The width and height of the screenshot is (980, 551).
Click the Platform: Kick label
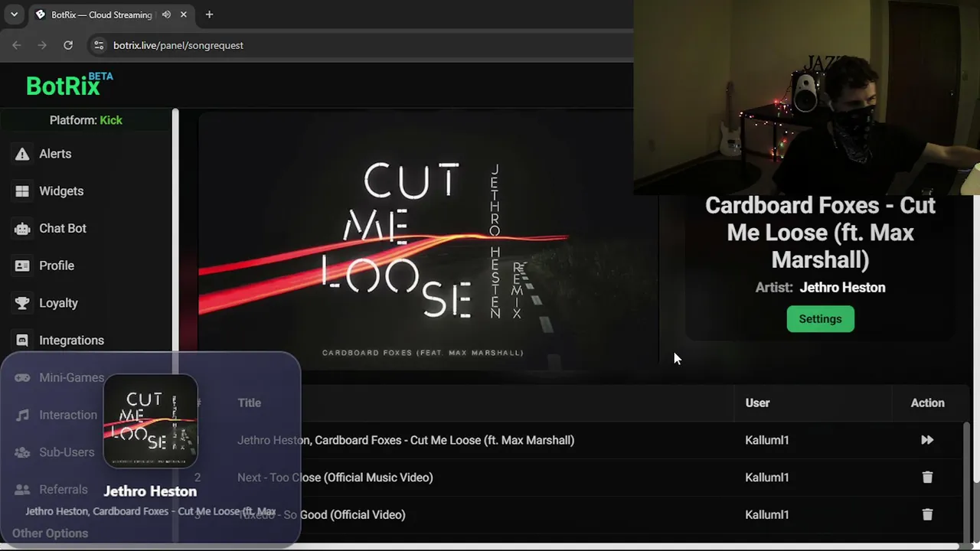tap(86, 120)
